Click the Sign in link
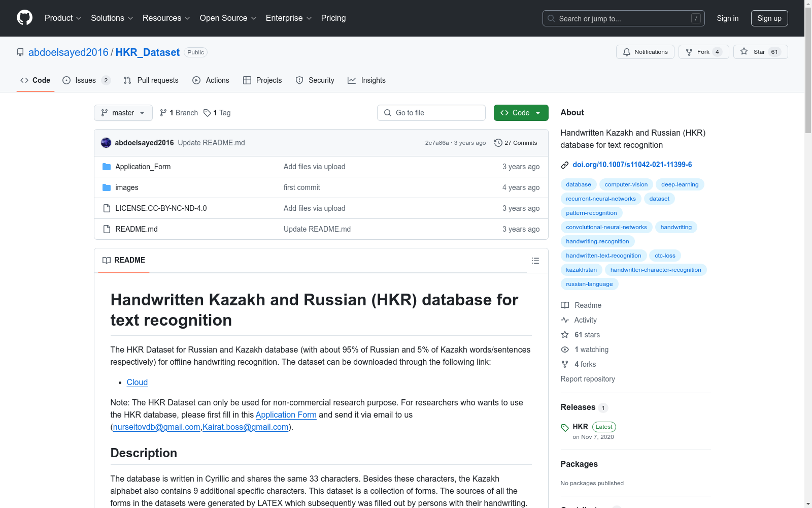The height and width of the screenshot is (508, 812). click(x=728, y=18)
